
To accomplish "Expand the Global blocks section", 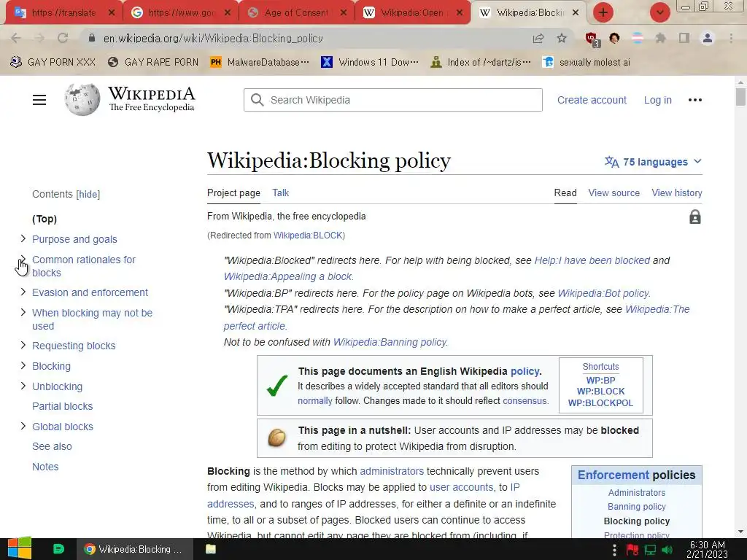I will coord(23,426).
